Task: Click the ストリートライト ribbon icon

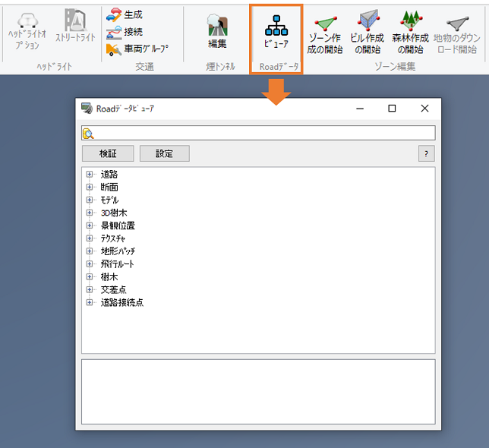Action: pos(75,20)
